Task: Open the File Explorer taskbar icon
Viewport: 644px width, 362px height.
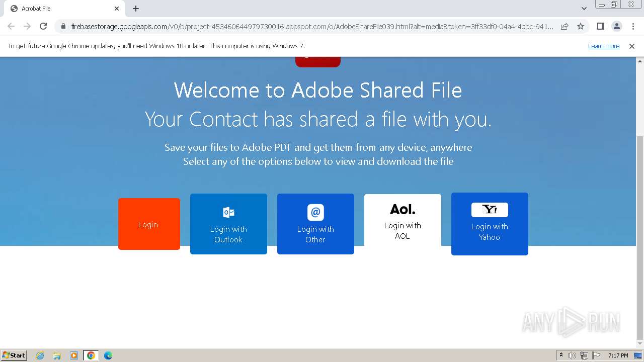Action: (x=57, y=355)
